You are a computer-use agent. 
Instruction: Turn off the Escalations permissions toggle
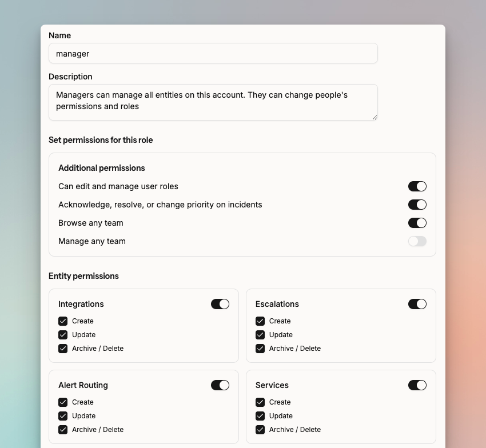point(417,304)
